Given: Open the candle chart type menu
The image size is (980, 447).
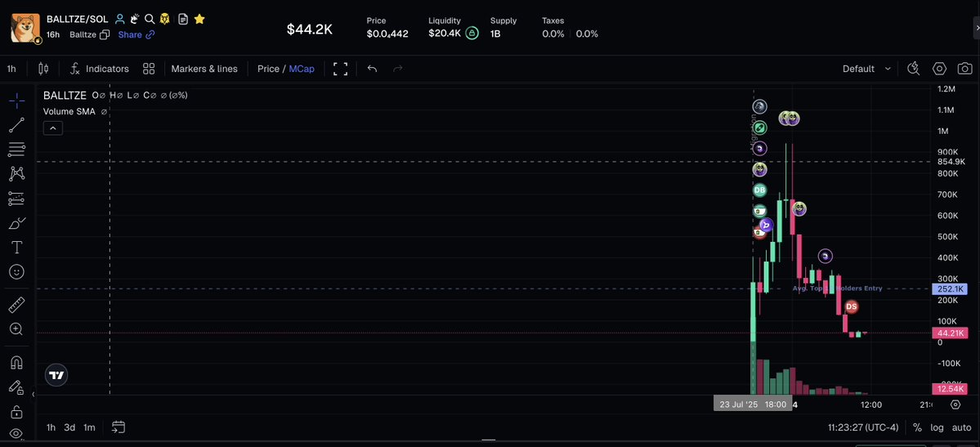Looking at the screenshot, I should [x=43, y=69].
